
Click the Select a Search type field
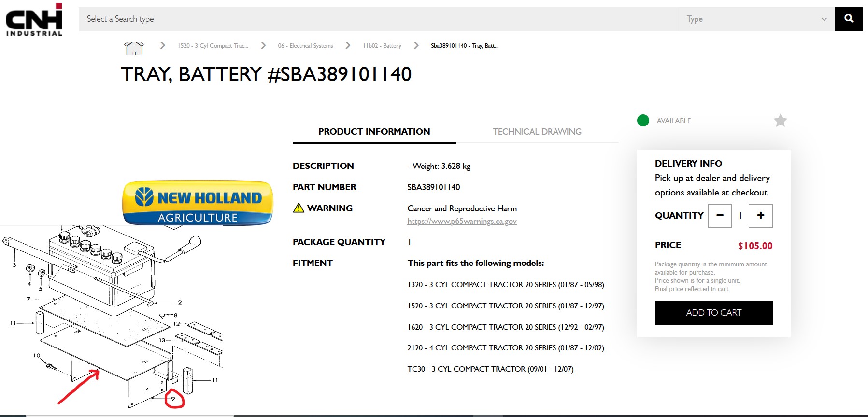click(378, 19)
